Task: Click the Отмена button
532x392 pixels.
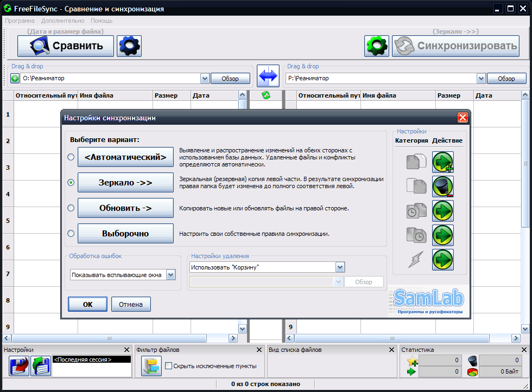Action: coord(131,304)
